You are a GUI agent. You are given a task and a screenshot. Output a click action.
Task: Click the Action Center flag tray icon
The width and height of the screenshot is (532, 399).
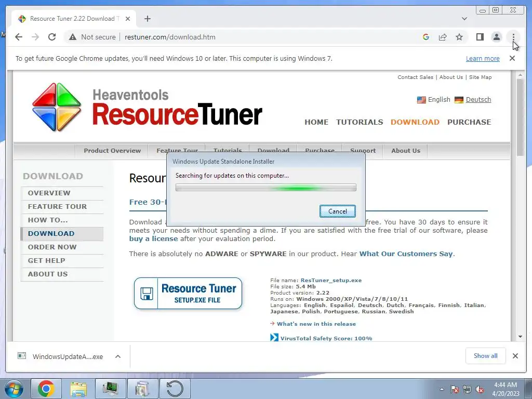click(454, 390)
